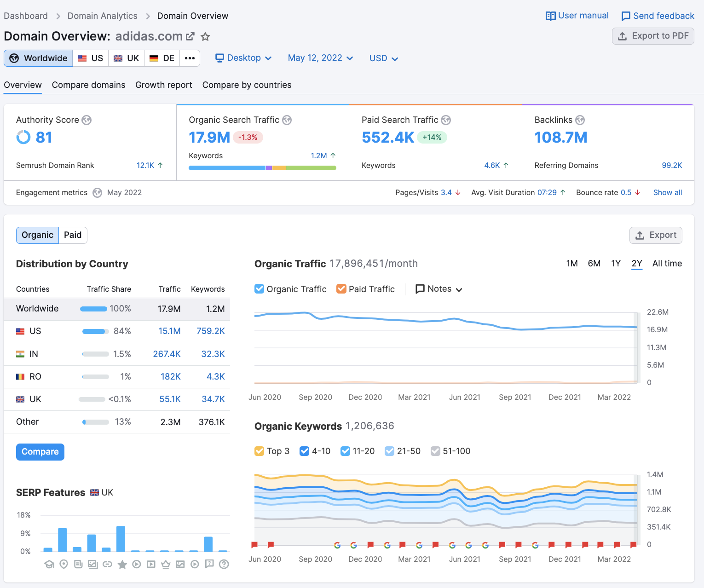
Task: Click the Show all link
Action: click(668, 193)
